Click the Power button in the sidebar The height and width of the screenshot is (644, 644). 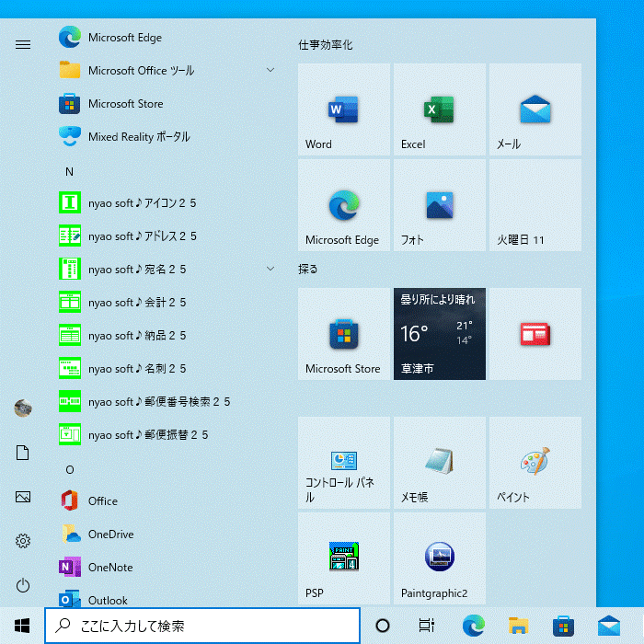click(23, 585)
